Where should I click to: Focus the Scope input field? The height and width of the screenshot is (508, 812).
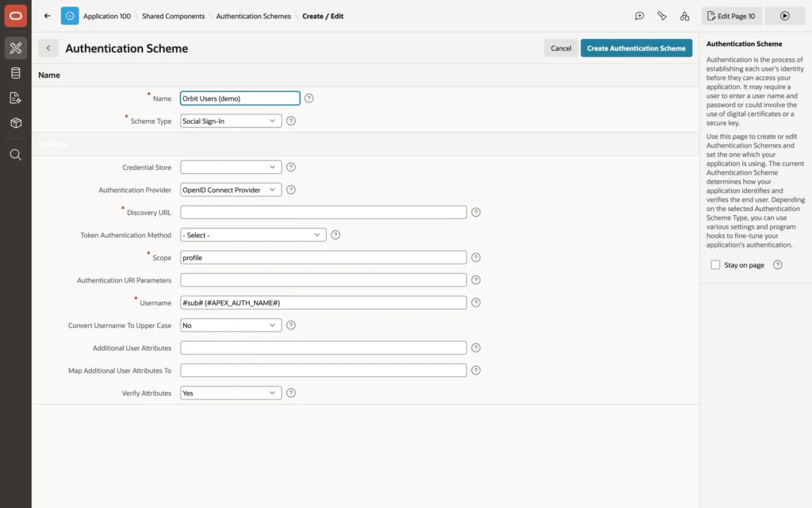(x=324, y=258)
